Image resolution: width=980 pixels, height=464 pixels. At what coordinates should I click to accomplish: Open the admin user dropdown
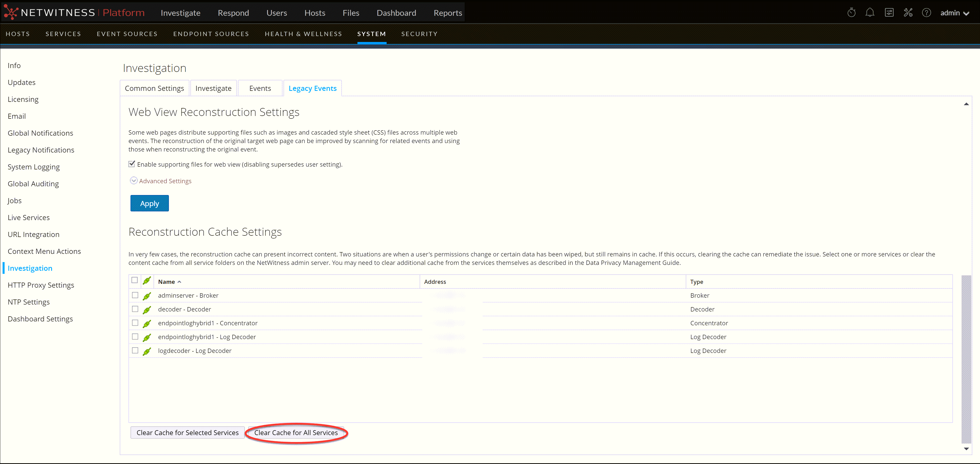(x=954, y=13)
